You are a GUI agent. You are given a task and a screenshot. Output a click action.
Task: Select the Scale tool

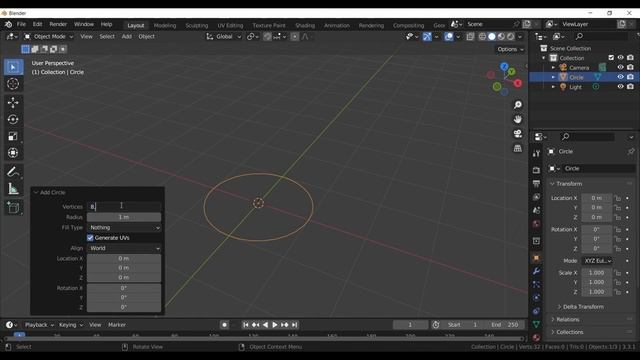[13, 136]
